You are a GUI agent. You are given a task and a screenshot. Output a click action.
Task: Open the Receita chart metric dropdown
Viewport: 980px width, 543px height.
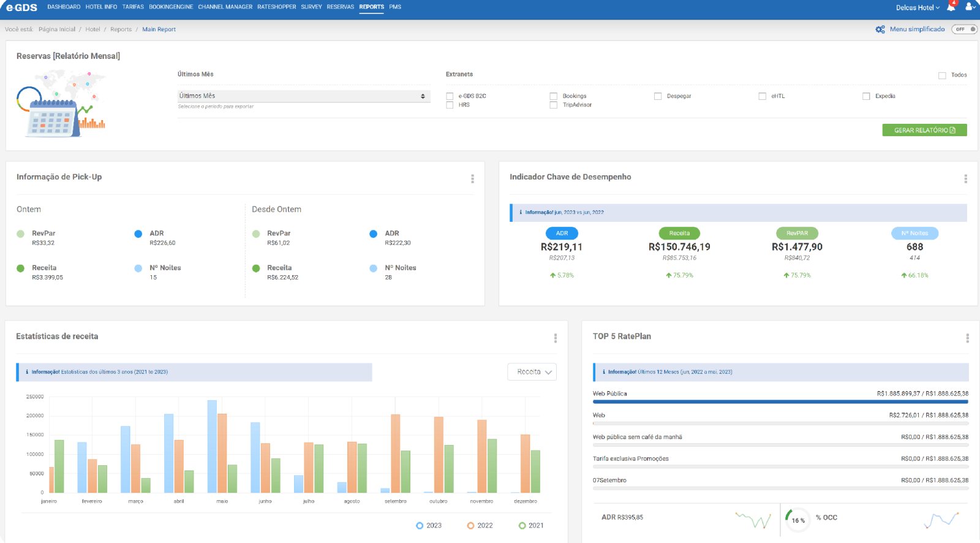[532, 372]
